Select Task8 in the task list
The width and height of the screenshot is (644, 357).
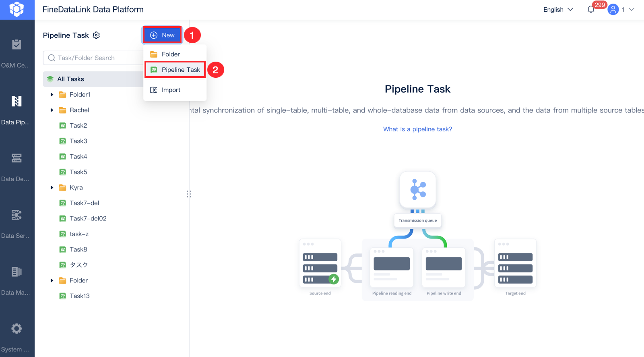point(78,249)
